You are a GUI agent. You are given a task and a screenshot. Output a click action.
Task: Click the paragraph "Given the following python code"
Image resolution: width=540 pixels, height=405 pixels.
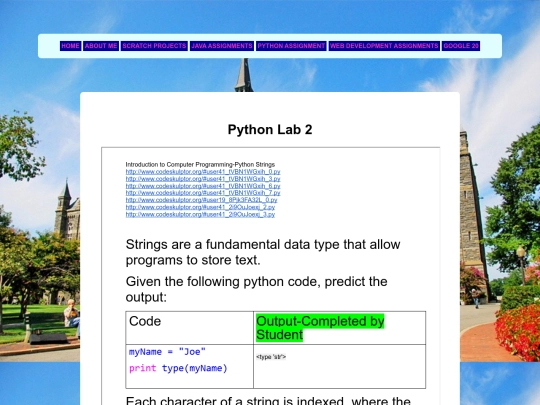pyautogui.click(x=257, y=289)
